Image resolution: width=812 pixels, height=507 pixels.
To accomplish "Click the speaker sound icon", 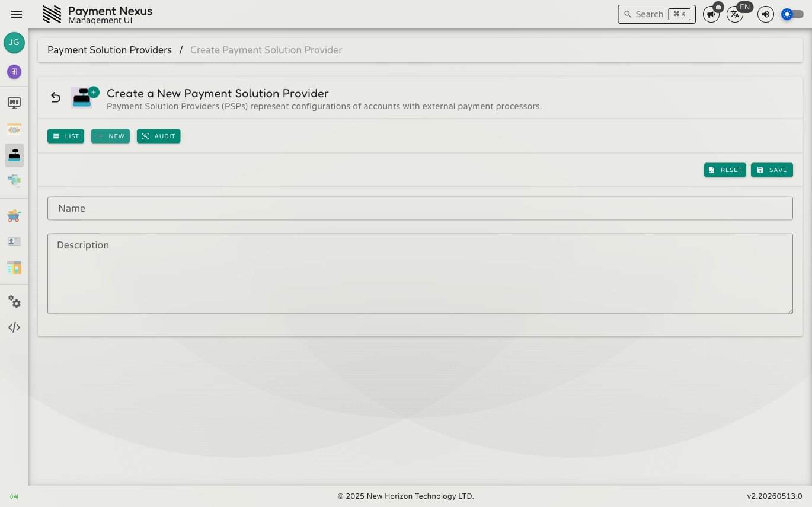I will point(766,14).
